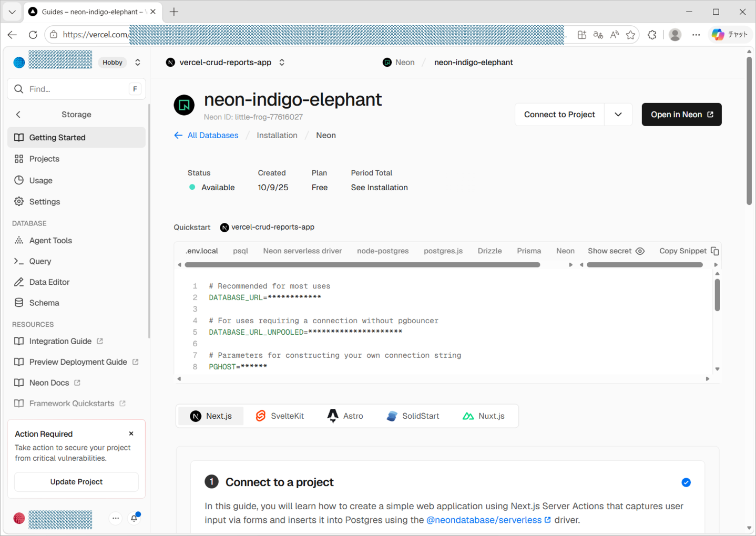
Task: Expand the team switcher next to Hobby
Action: (138, 62)
